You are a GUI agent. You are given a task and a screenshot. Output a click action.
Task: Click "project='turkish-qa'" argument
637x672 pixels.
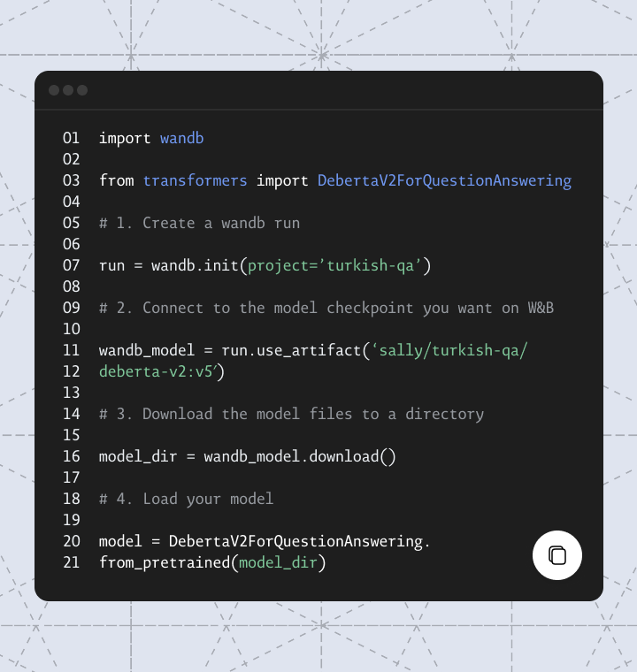(335, 266)
